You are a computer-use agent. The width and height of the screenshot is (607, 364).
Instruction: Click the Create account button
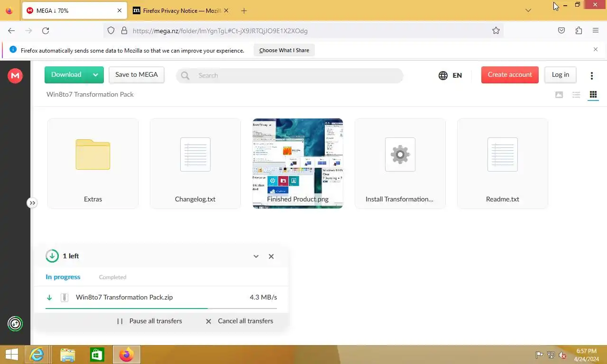click(510, 75)
